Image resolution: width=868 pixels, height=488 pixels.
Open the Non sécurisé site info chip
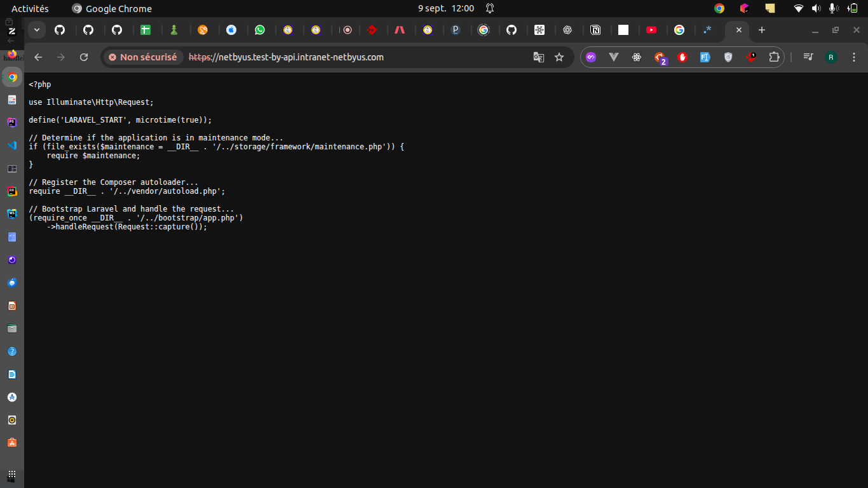click(x=143, y=57)
